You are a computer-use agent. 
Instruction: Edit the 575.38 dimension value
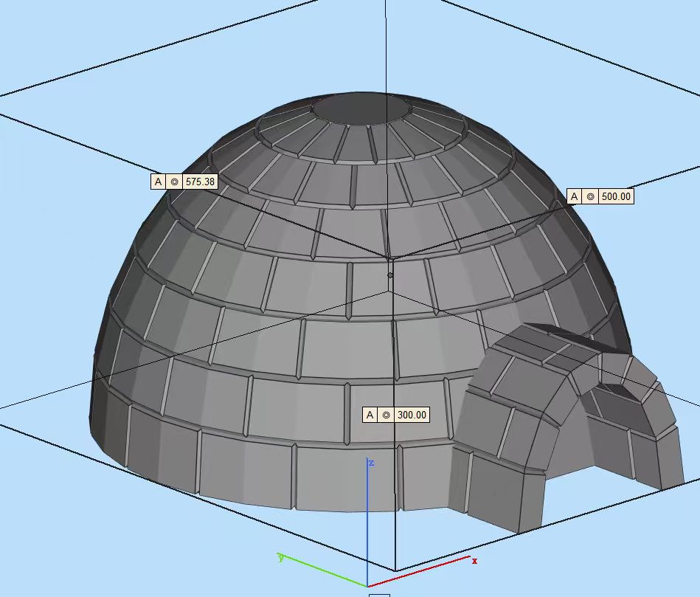tap(200, 182)
